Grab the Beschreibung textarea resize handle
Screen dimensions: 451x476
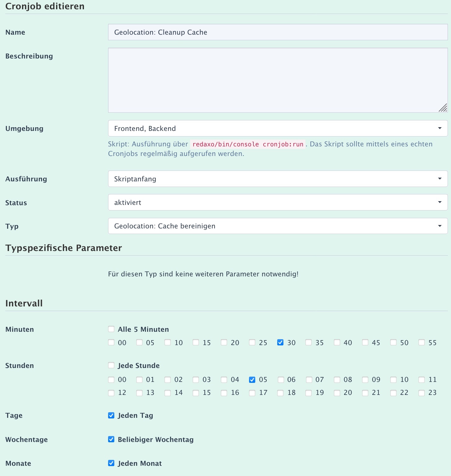click(x=443, y=108)
